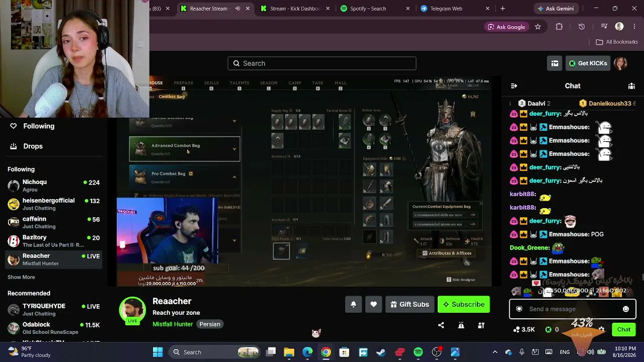
Task: Click the notification bell under the stream
Action: click(x=353, y=304)
